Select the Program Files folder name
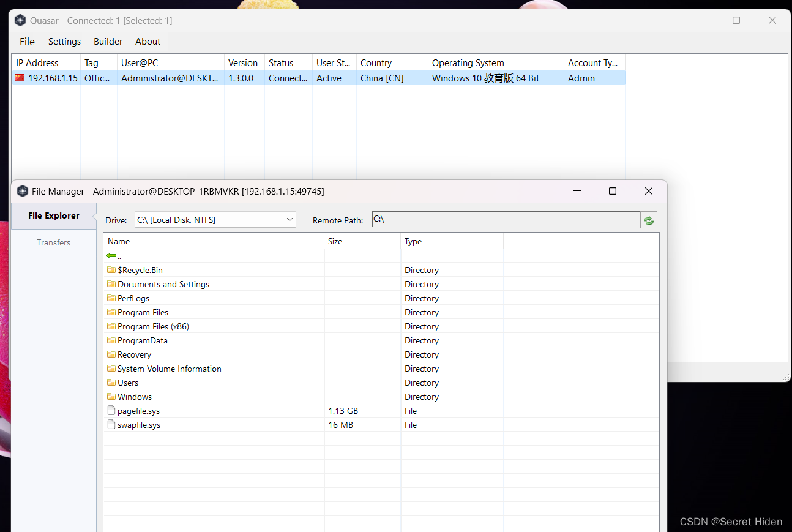 click(x=143, y=312)
